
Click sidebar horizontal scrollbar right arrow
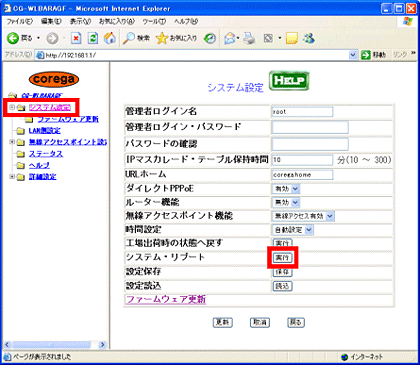tap(103, 345)
